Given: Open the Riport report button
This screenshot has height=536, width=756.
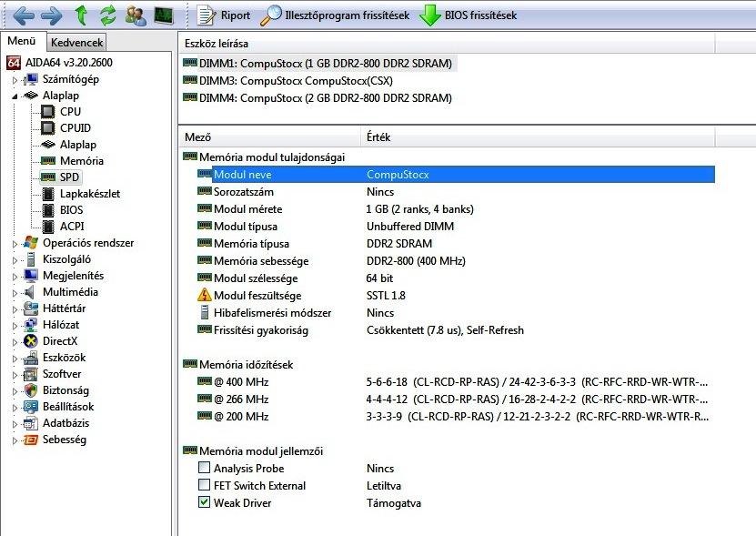Looking at the screenshot, I should tap(224, 15).
